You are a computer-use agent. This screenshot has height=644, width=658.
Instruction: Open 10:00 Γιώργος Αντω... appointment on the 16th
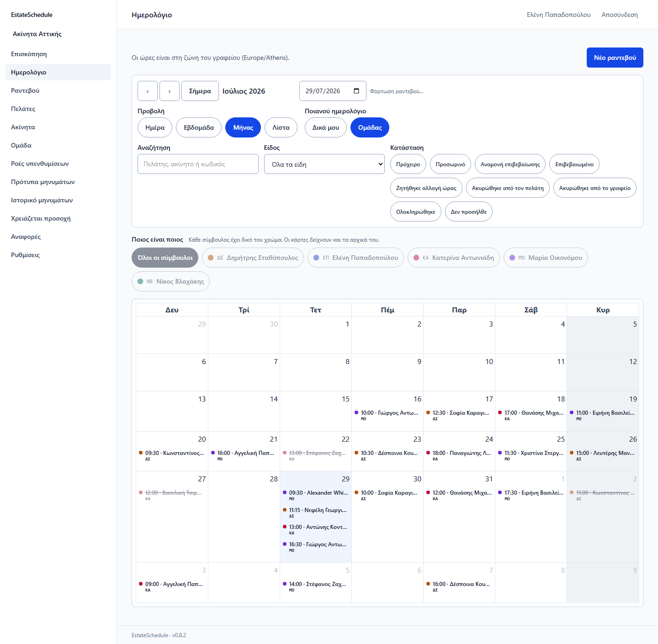387,415
